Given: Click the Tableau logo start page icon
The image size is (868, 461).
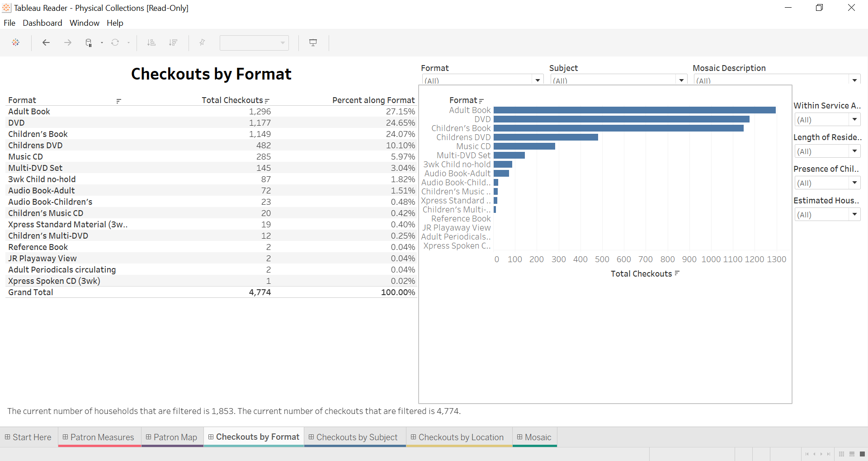Looking at the screenshot, I should [x=16, y=42].
